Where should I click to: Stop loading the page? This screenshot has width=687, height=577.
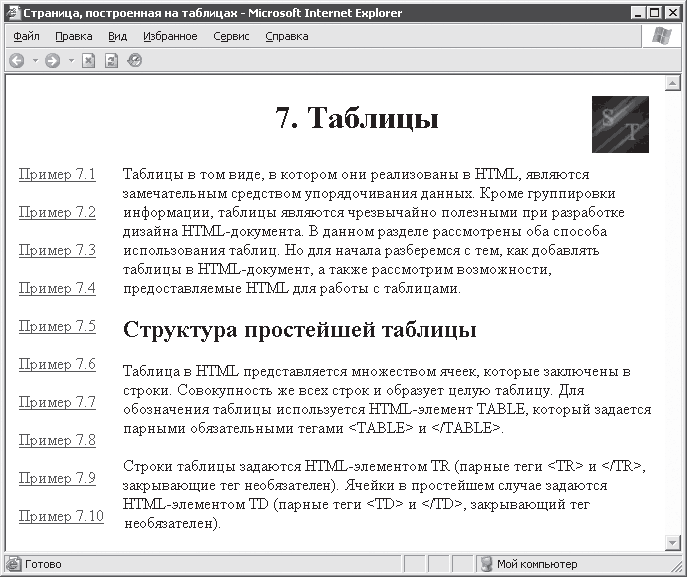coord(89,60)
